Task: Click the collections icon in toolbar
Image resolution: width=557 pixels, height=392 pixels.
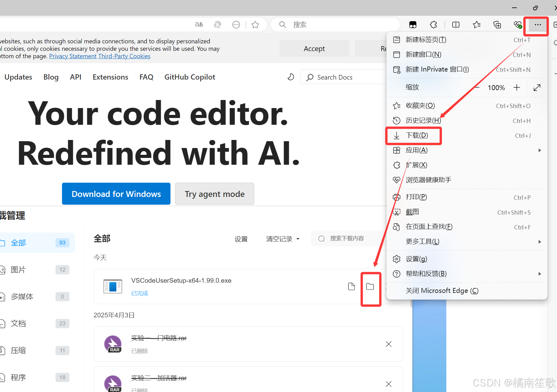Action: click(497, 25)
